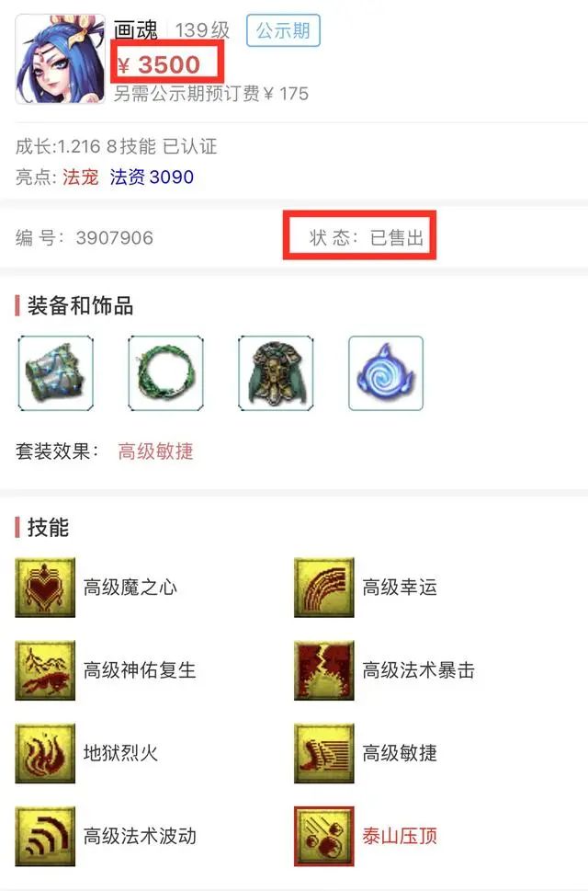Screen dimensions: 588x891
Task: Open the 高级魔之心 skill icon
Action: click(45, 588)
